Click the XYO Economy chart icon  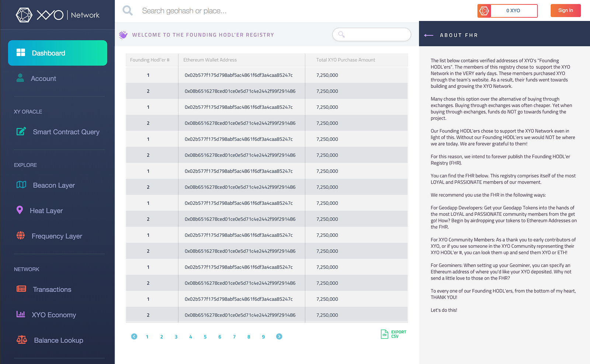pyautogui.click(x=21, y=314)
